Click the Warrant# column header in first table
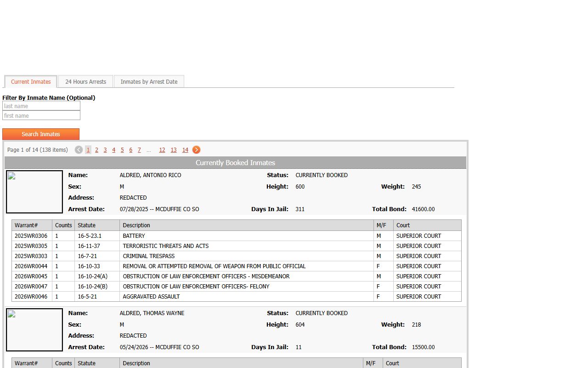 pyautogui.click(x=32, y=225)
